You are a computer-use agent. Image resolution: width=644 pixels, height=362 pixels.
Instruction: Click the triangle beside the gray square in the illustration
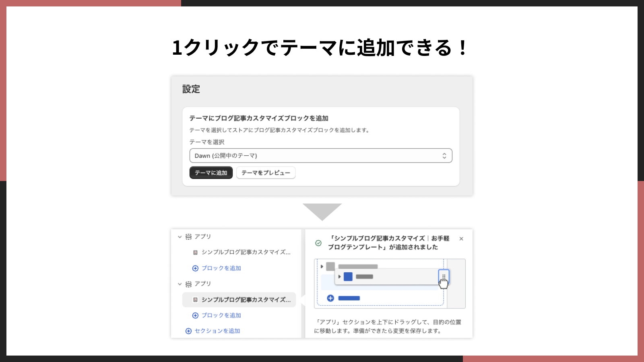click(322, 266)
